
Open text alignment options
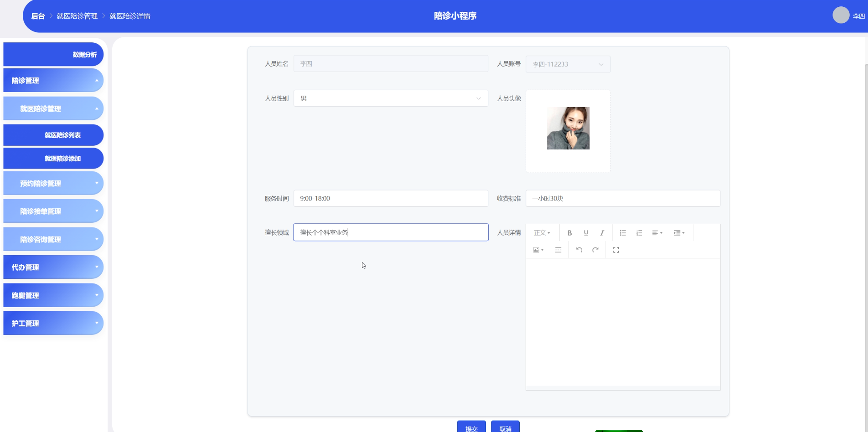[x=657, y=233]
